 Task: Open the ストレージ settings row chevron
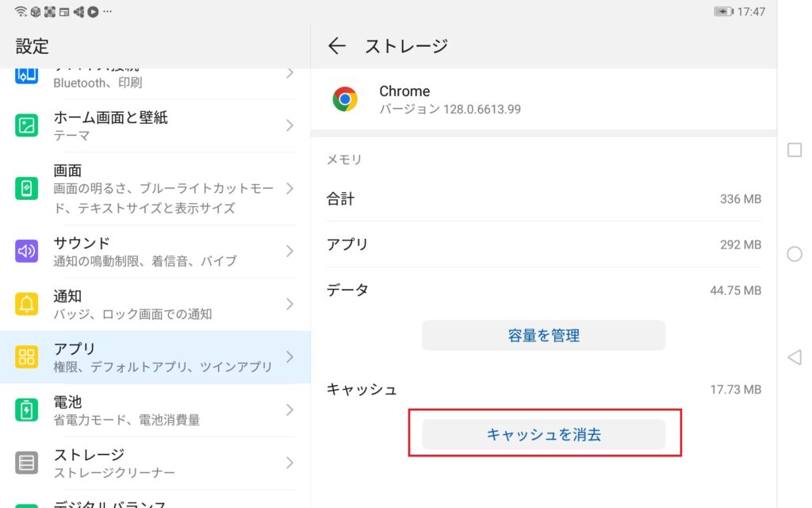(x=290, y=463)
